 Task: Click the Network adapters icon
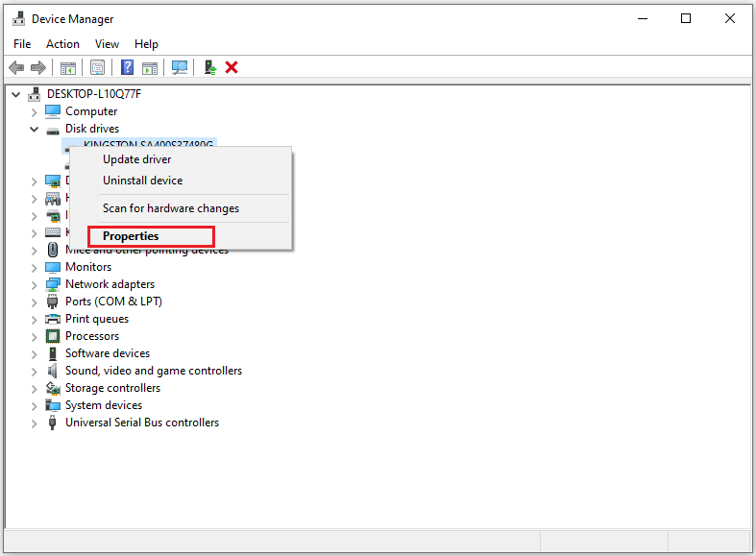point(53,284)
